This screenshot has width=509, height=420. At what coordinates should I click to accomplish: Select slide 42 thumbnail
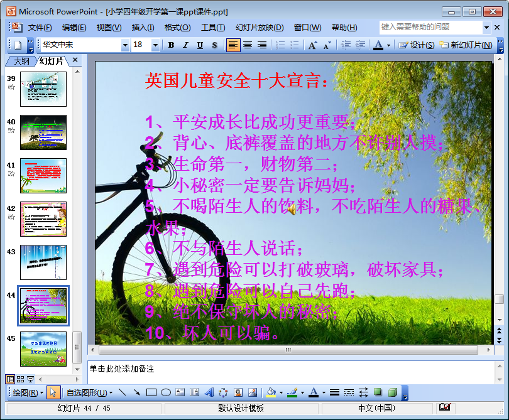click(43, 219)
